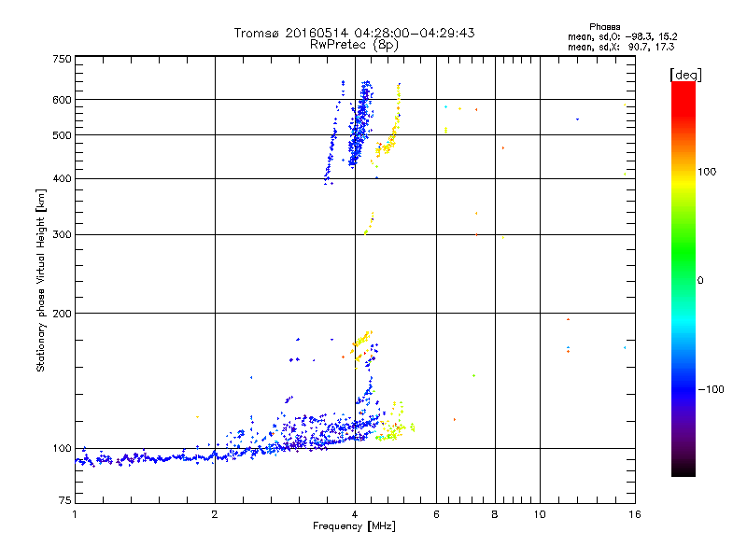Click the "[deg]" colorbar label
Image resolution: width=747 pixels, height=560 pixels.
click(x=685, y=75)
